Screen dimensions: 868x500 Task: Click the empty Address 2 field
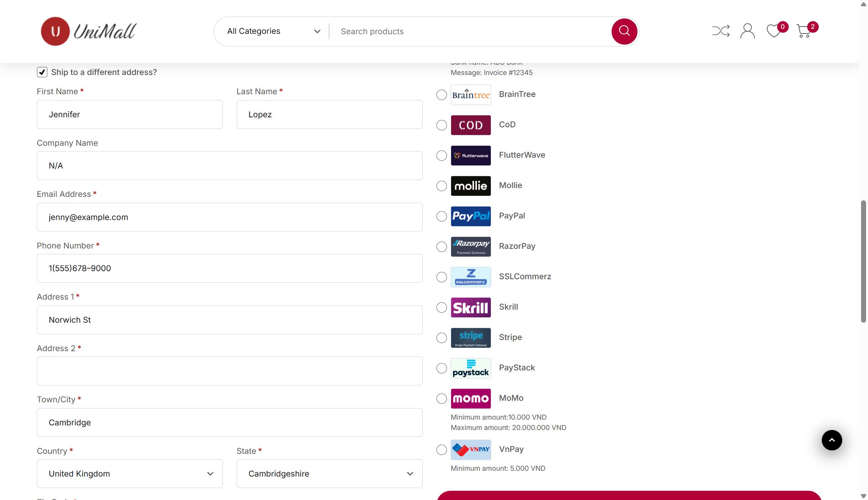[229, 371]
